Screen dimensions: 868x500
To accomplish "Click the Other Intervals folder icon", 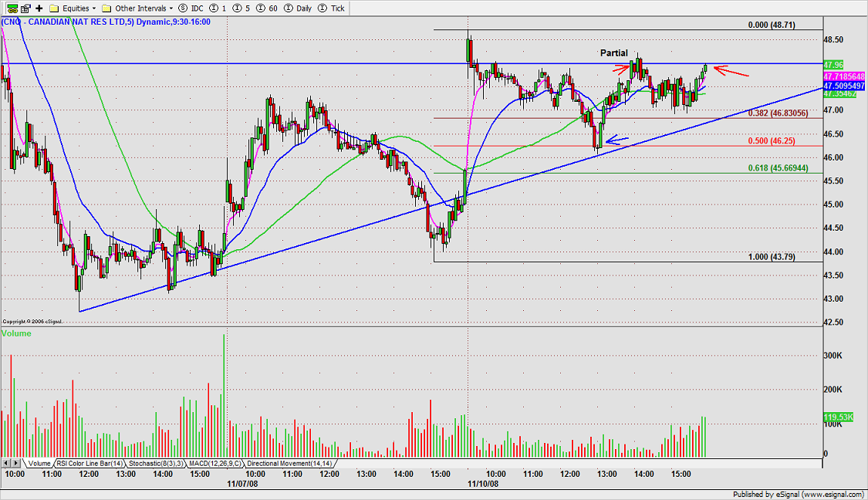I will (106, 8).
